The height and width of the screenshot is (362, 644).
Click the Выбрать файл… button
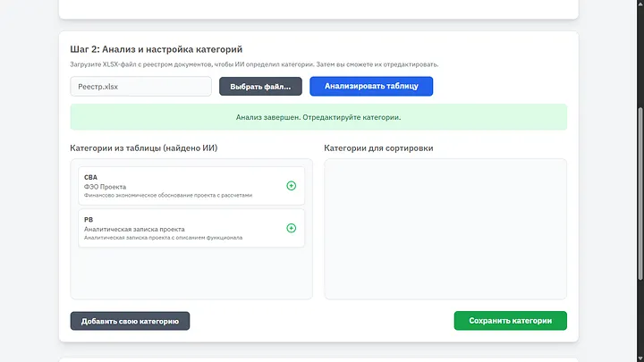coord(260,87)
